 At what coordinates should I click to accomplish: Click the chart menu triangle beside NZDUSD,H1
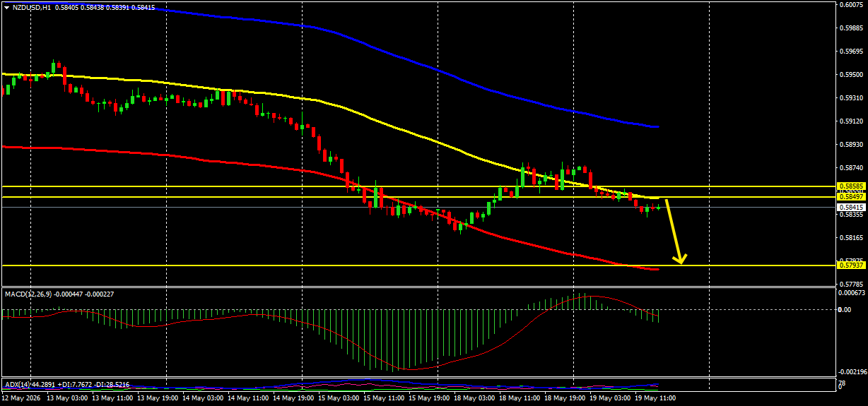6,7
